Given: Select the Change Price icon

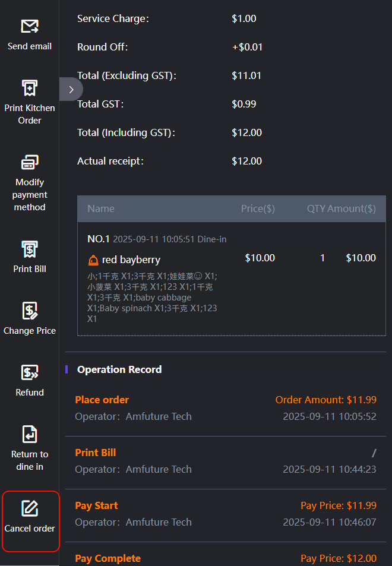Looking at the screenshot, I should click(x=30, y=311).
